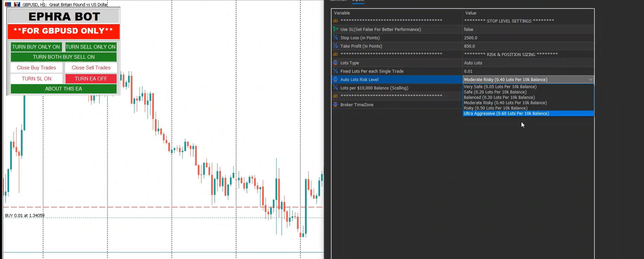Switch to the Common tab
644x259 pixels.
pos(338,1)
